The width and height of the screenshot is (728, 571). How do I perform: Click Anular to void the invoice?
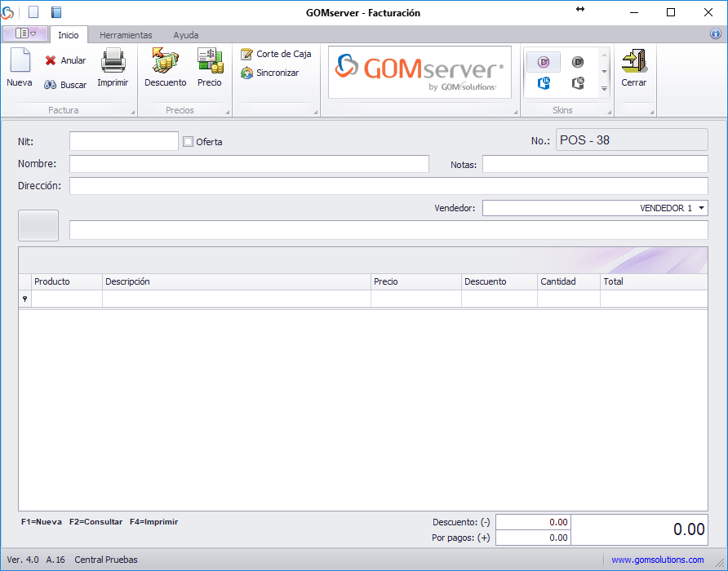coord(65,60)
